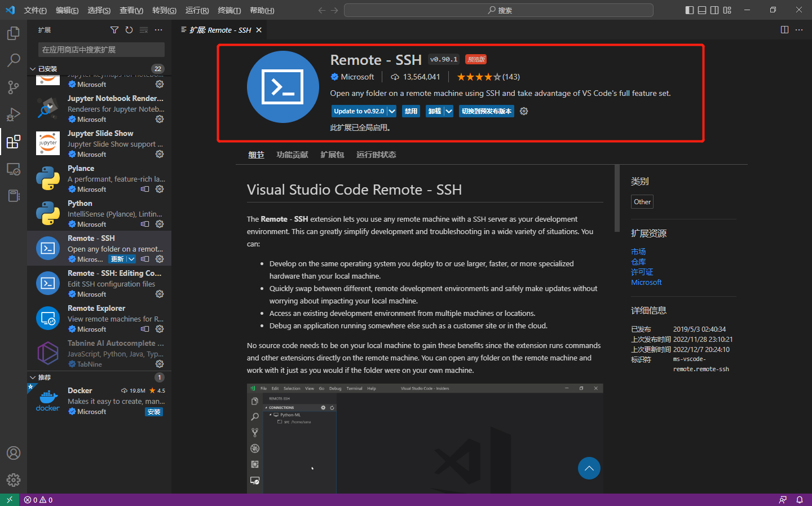Open the customize layout icon

pyautogui.click(x=727, y=10)
